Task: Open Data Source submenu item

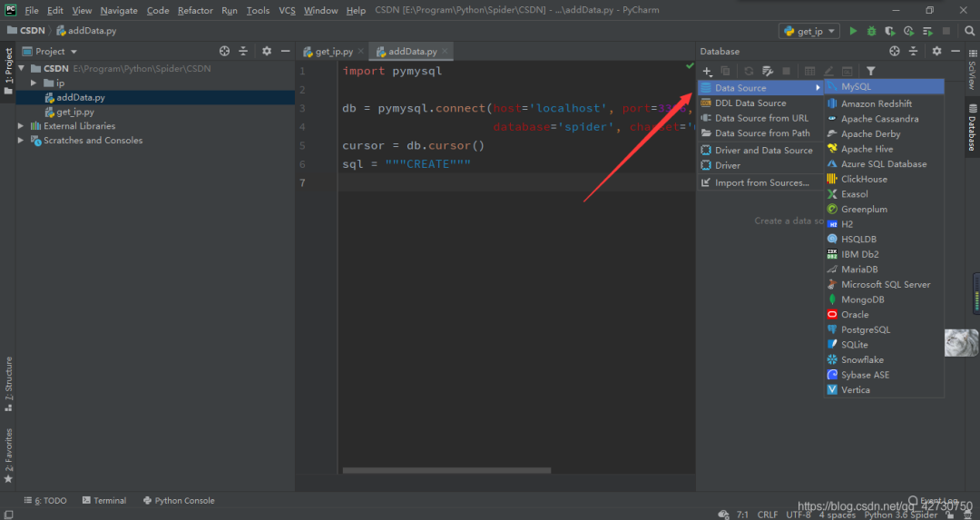Action: click(x=760, y=88)
